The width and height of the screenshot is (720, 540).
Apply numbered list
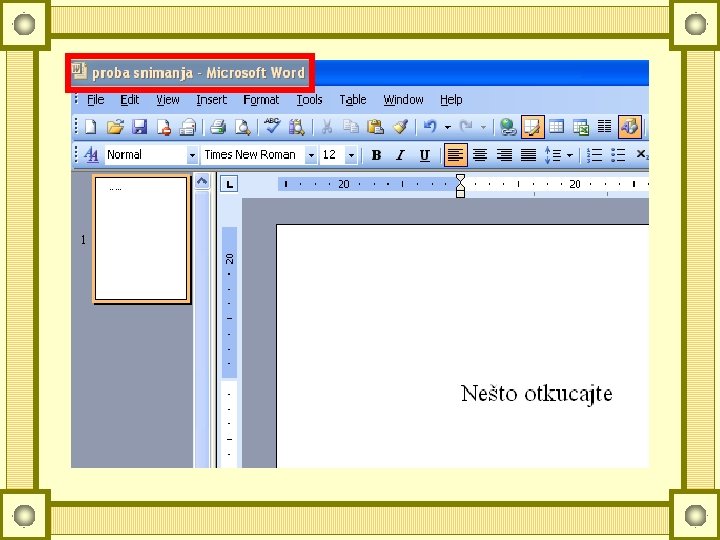pos(594,155)
